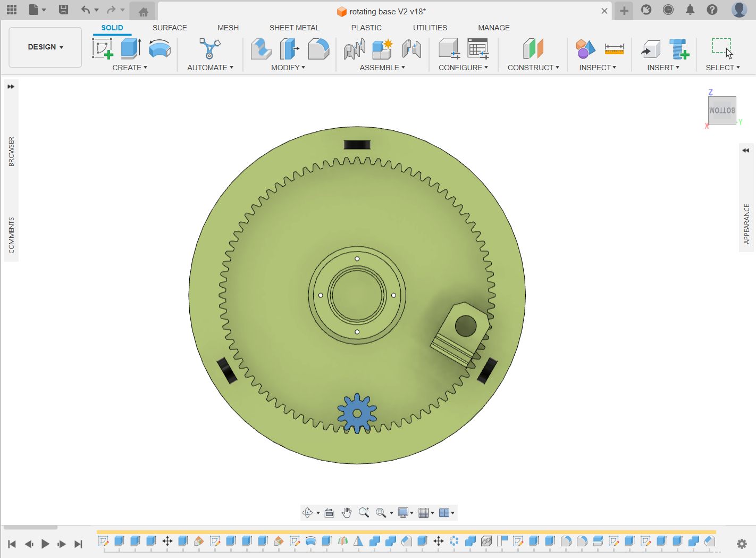Select the Pan hand tool
The height and width of the screenshot is (558, 756).
347,513
